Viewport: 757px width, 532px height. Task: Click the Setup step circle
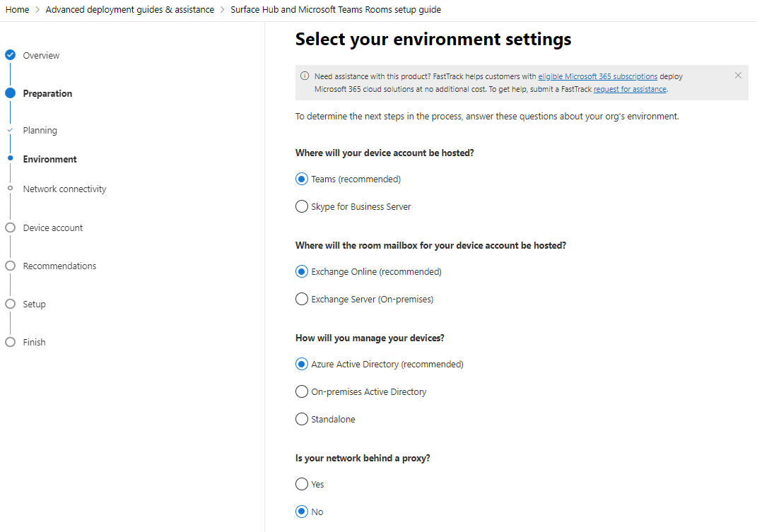10,304
